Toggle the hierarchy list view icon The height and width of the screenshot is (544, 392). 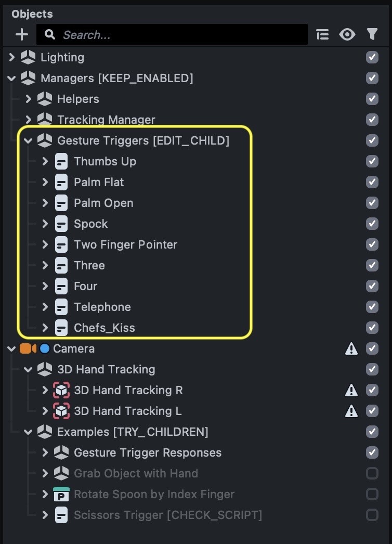[x=322, y=35]
